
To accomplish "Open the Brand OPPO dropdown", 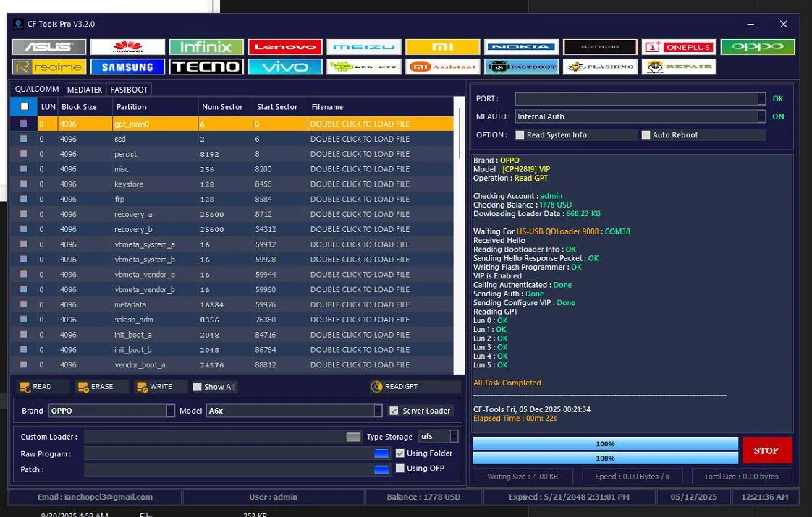I will (x=170, y=411).
